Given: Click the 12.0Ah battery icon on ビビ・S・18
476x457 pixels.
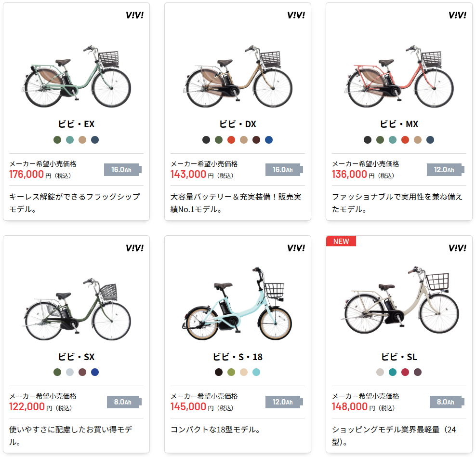Looking at the screenshot, I should click(x=285, y=402).
